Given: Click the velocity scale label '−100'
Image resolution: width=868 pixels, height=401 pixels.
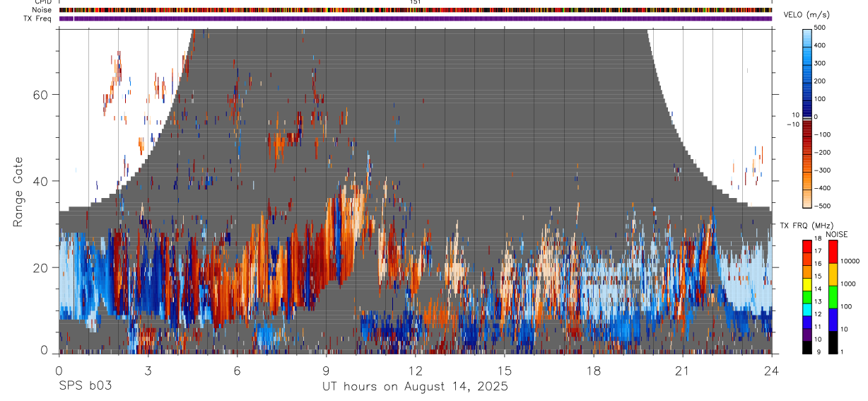Looking at the screenshot, I should [x=821, y=134].
